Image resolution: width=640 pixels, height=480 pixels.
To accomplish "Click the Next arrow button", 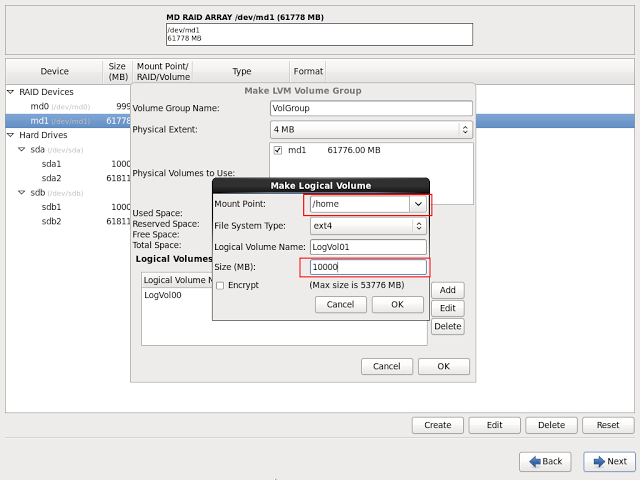I will [609, 461].
